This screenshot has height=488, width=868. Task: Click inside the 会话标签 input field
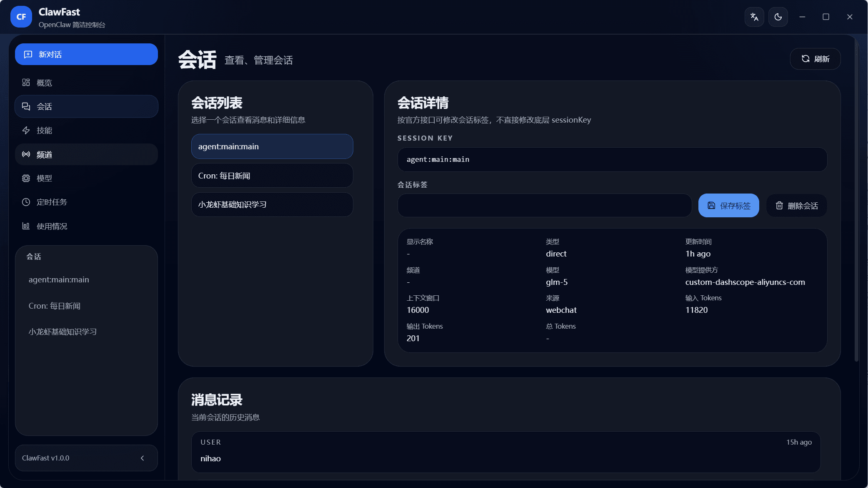[x=544, y=205]
